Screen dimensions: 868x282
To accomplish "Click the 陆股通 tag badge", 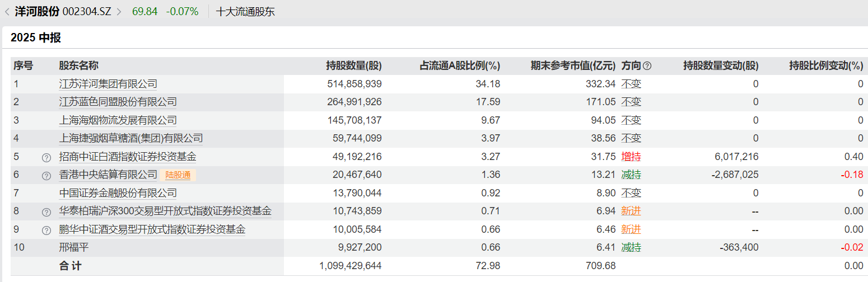I will tap(178, 175).
